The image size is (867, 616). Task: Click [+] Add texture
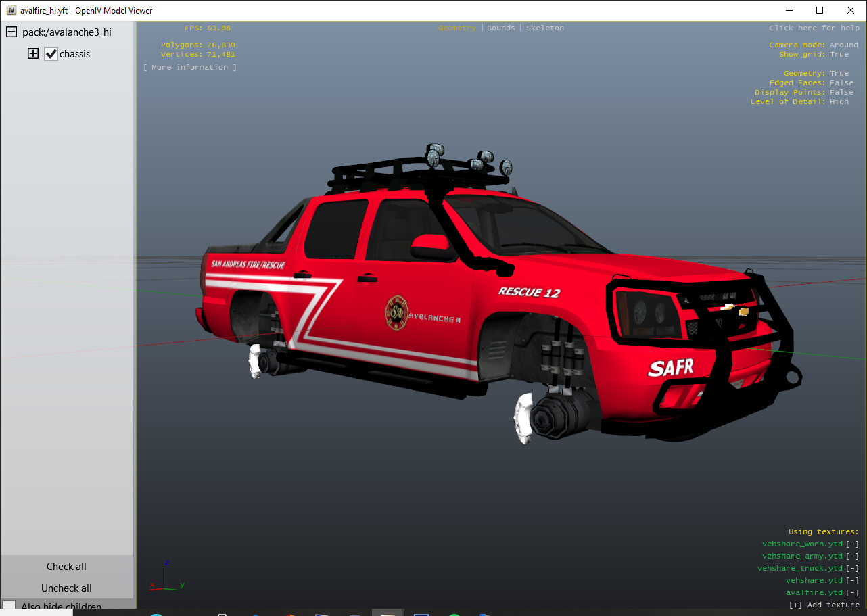coord(823,605)
